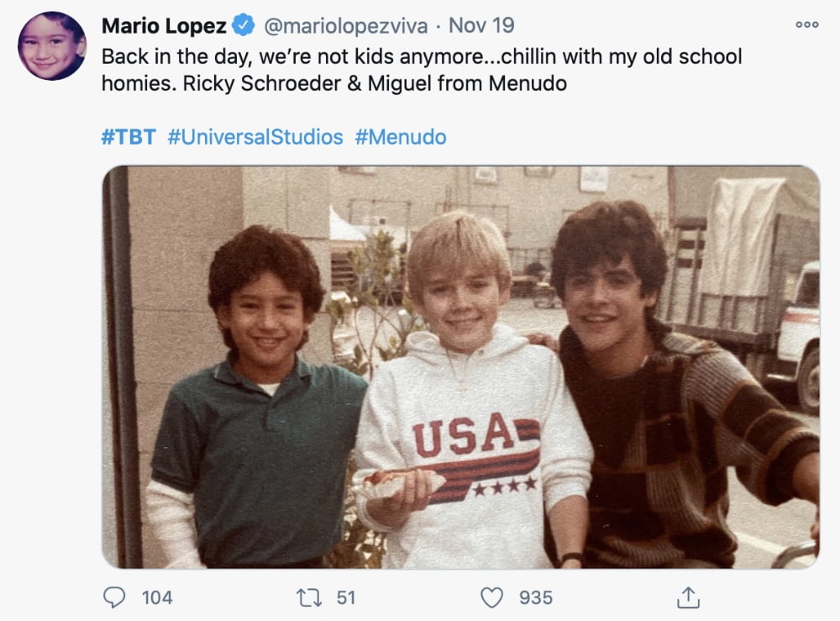Viewport: 840px width, 621px height.
Task: Click the reply count 104
Action: click(x=157, y=597)
